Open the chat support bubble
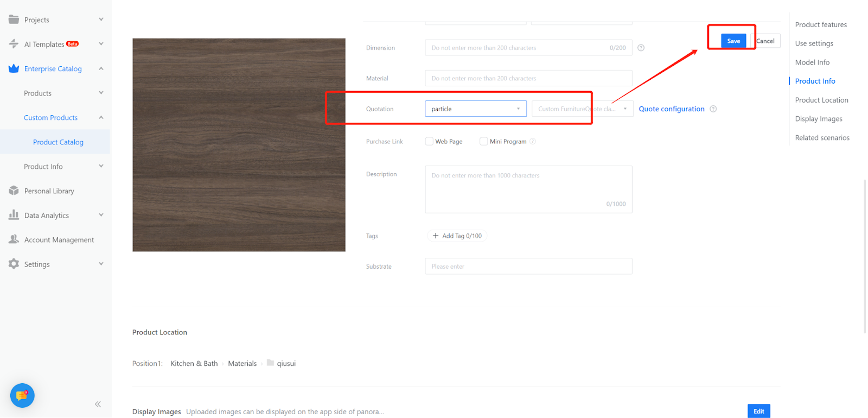This screenshot has height=418, width=868. [22, 395]
